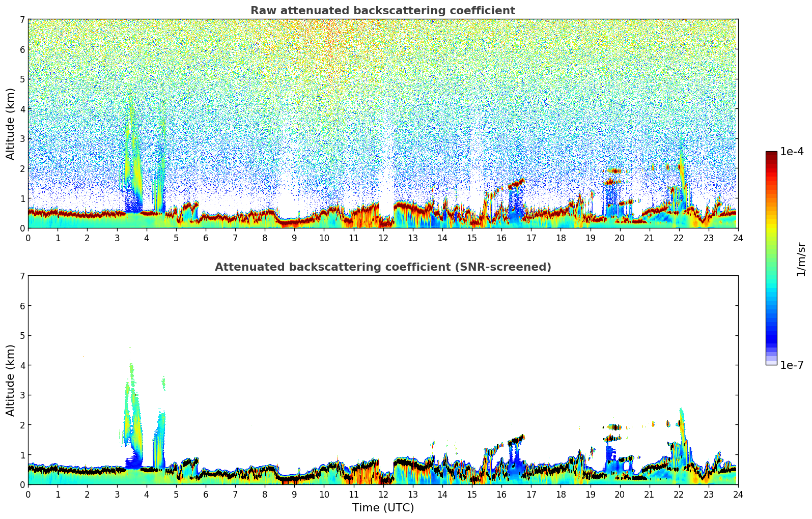The height and width of the screenshot is (519, 812).
Task: Select time tick "22" on the SNR-screened plot
Action: [x=679, y=494]
